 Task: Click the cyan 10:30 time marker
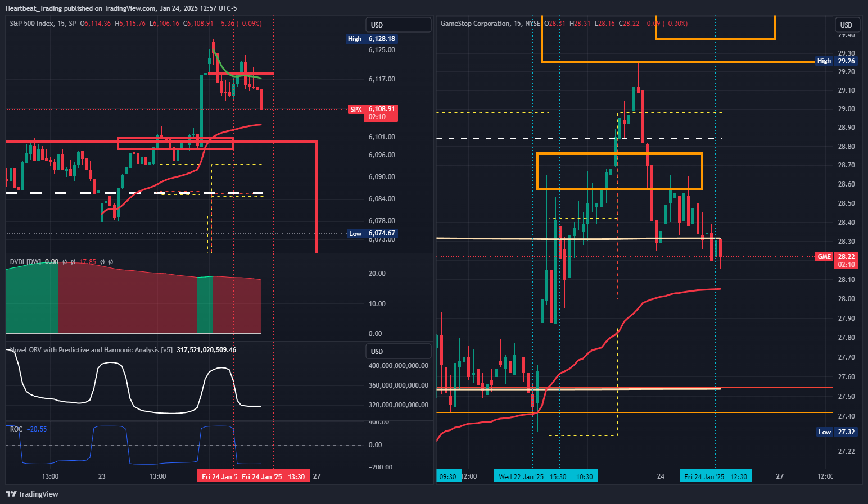coord(585,476)
